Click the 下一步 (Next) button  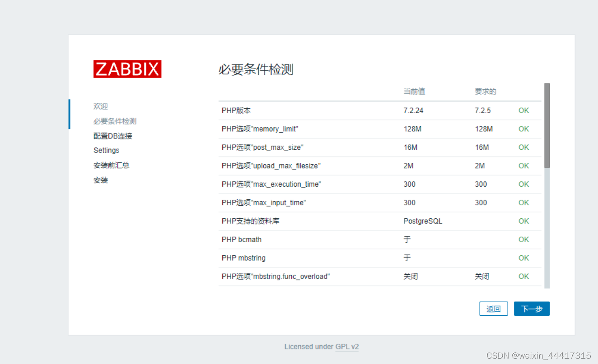(x=532, y=309)
